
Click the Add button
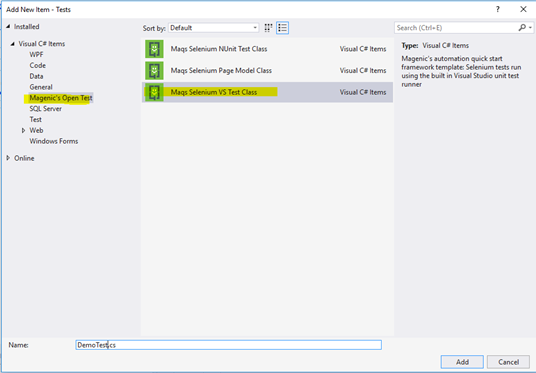(x=462, y=362)
